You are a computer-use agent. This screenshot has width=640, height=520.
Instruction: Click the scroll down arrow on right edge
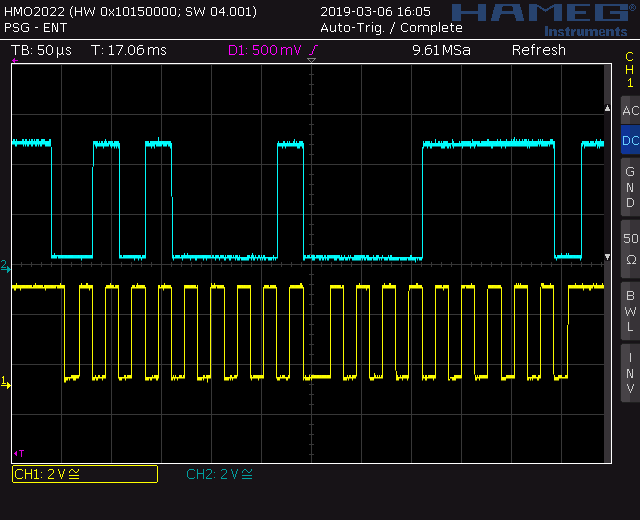click(x=607, y=257)
